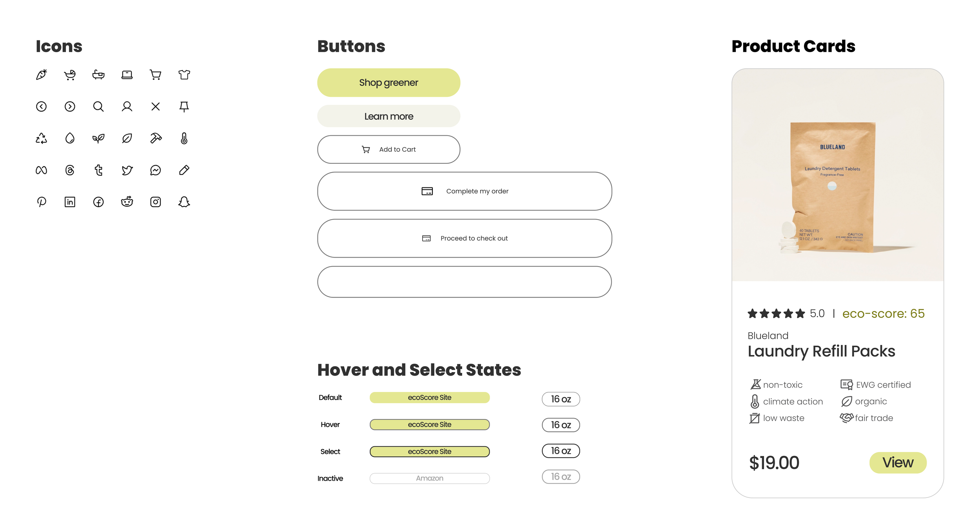Select the Default state 16 oz chip
980x532 pixels.
561,399
